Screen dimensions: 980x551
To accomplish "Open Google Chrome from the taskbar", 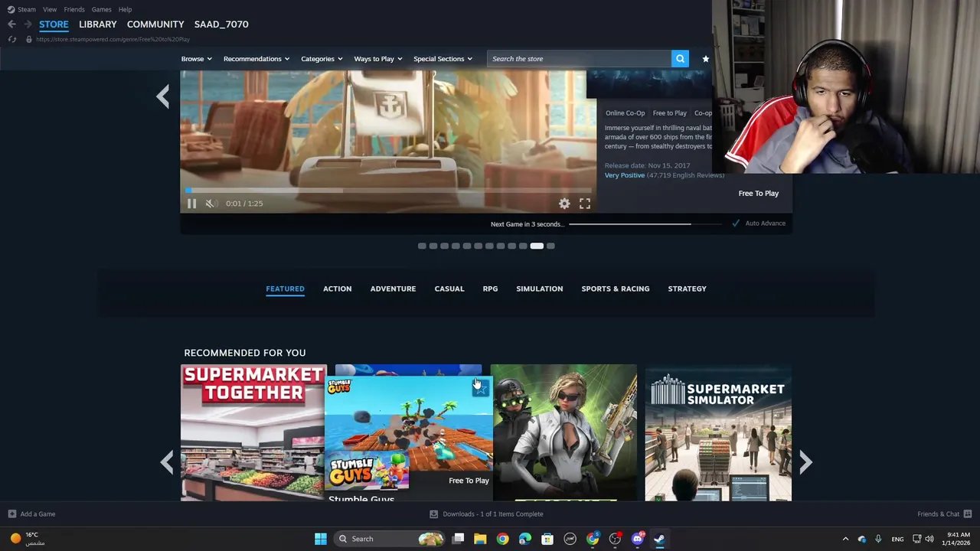I will click(502, 539).
